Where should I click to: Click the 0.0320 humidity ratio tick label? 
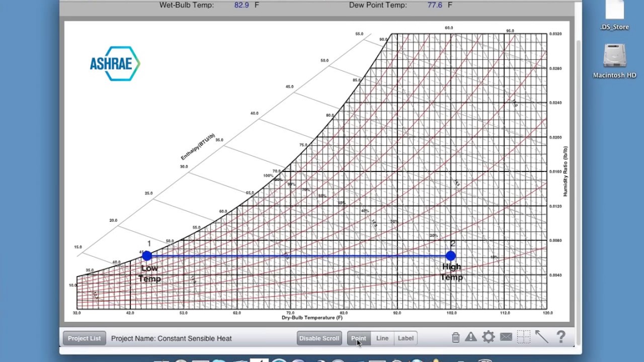coord(555,34)
